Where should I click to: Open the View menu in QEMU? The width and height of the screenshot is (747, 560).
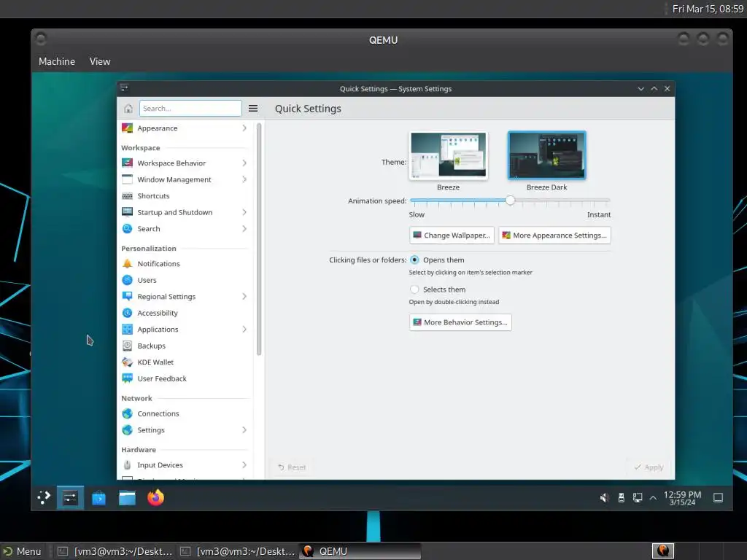click(99, 61)
